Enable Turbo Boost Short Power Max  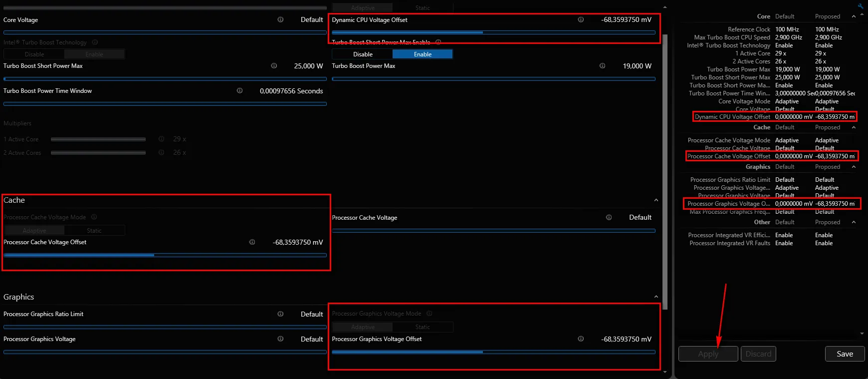point(423,54)
